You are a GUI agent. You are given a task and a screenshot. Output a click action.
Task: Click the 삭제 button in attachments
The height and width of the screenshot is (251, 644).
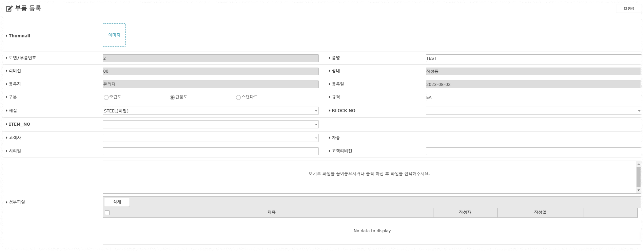click(117, 202)
